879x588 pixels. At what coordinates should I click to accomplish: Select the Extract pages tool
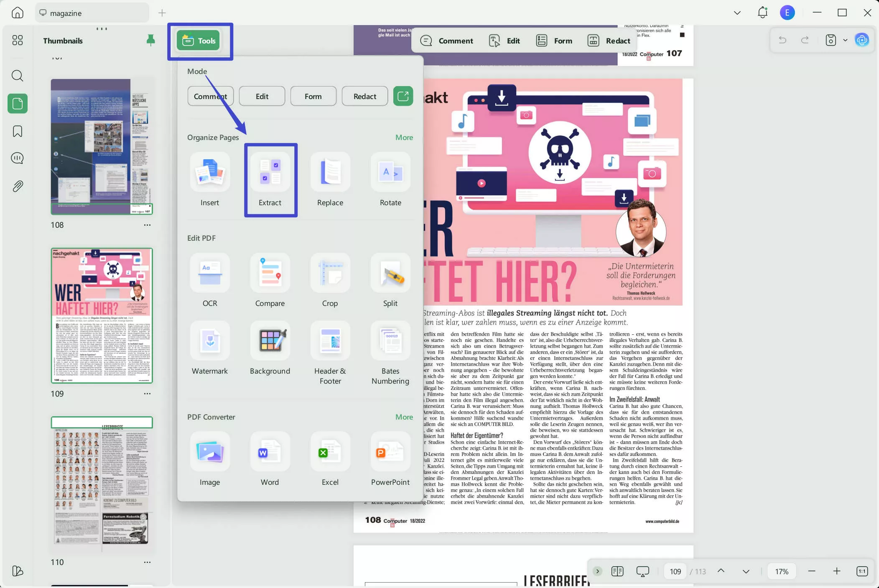pyautogui.click(x=270, y=181)
